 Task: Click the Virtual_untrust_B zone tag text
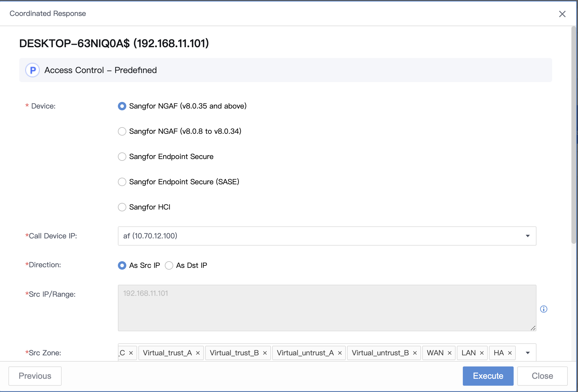pos(380,353)
